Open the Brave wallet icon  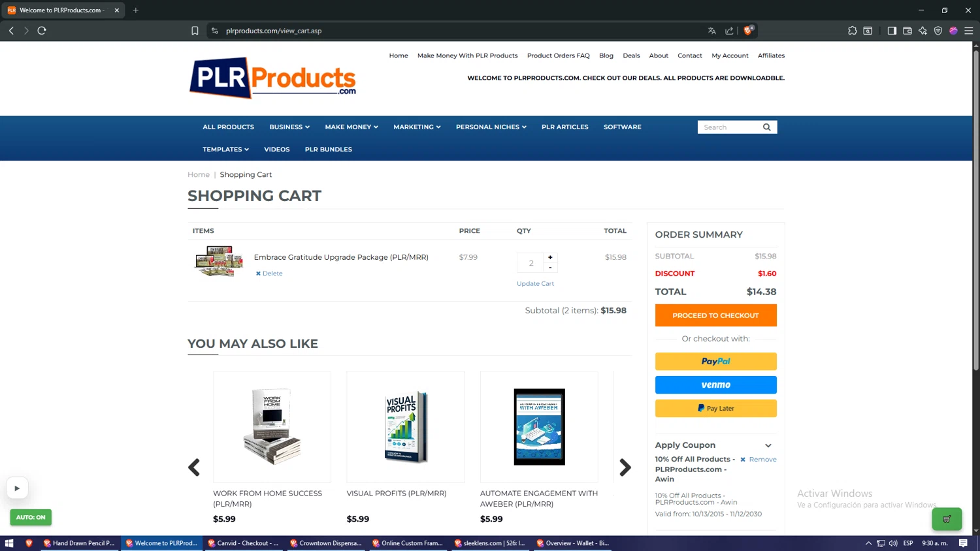pyautogui.click(x=907, y=31)
